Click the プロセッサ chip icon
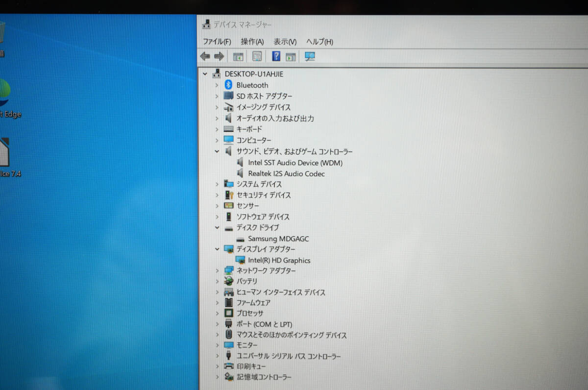The image size is (588, 390). click(x=228, y=313)
